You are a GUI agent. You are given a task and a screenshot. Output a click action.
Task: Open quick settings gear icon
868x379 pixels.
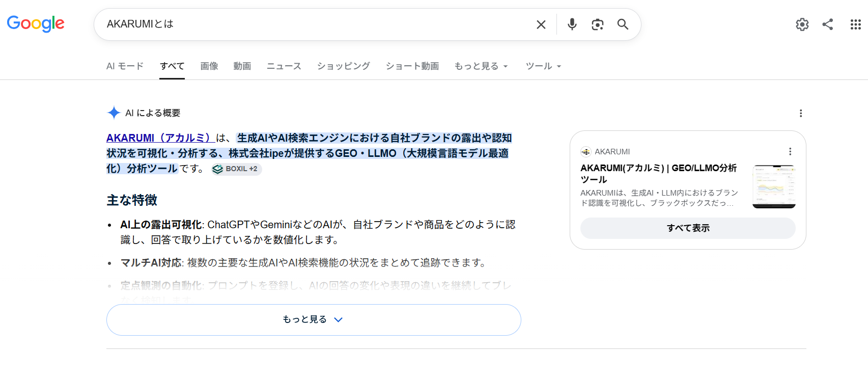802,24
